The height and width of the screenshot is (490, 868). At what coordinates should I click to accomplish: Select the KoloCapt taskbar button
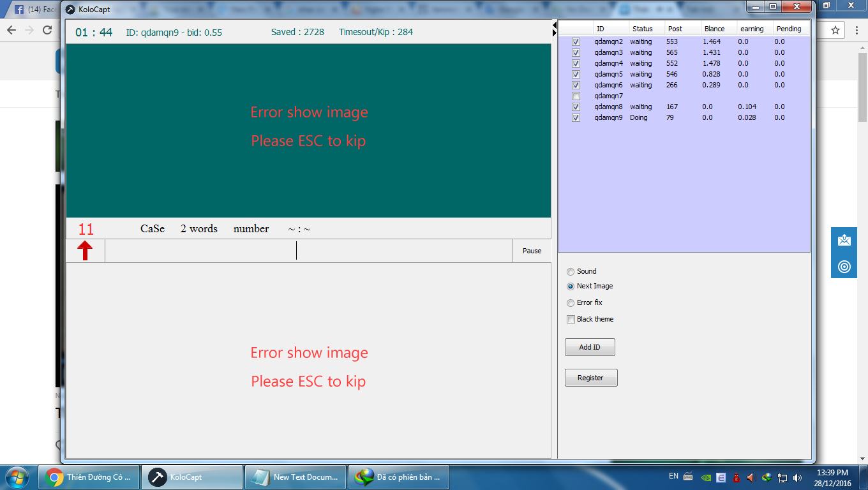click(x=192, y=477)
